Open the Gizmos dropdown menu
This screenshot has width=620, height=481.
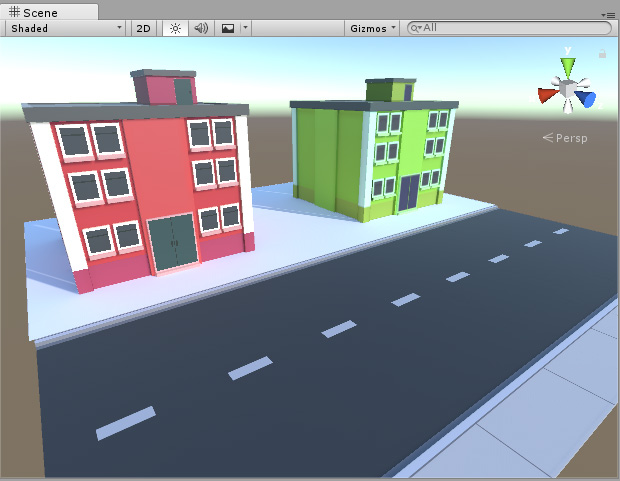tap(373, 28)
